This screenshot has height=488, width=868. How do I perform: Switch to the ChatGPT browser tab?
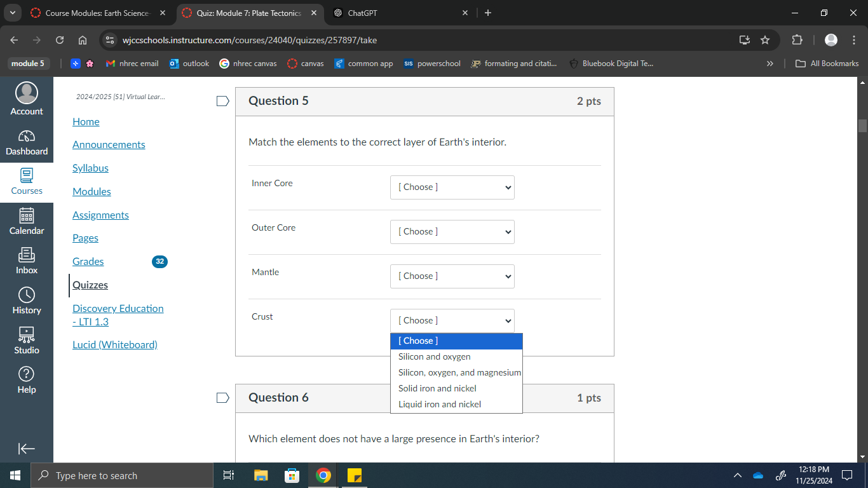click(x=402, y=13)
